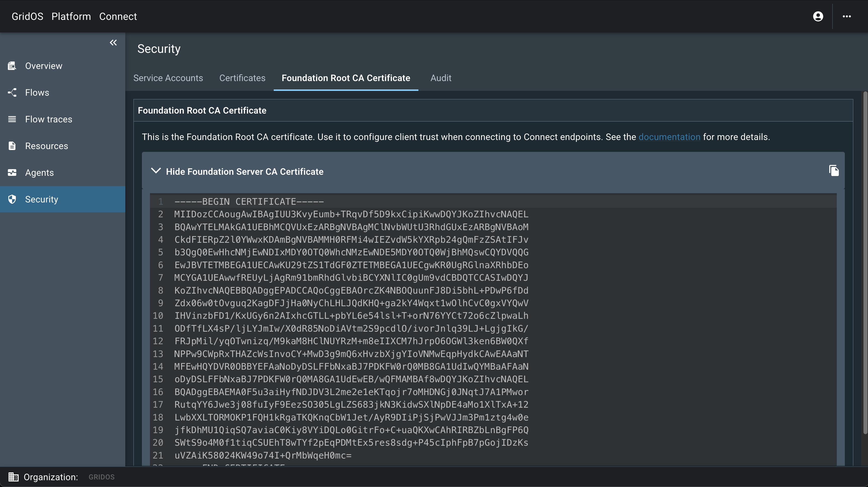Switch to the Audit tab

(x=441, y=78)
